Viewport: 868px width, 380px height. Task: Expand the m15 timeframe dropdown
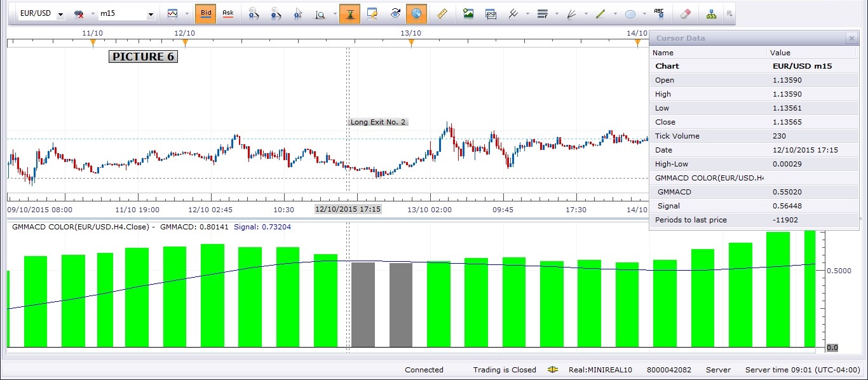(151, 14)
